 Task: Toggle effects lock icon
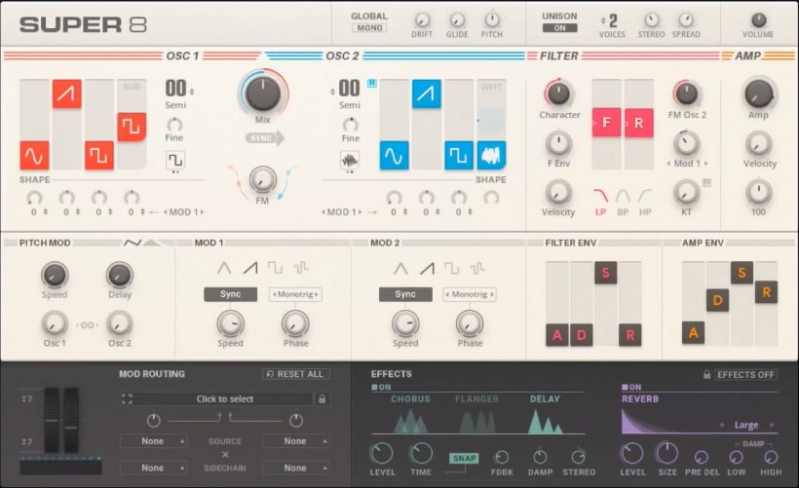(707, 375)
